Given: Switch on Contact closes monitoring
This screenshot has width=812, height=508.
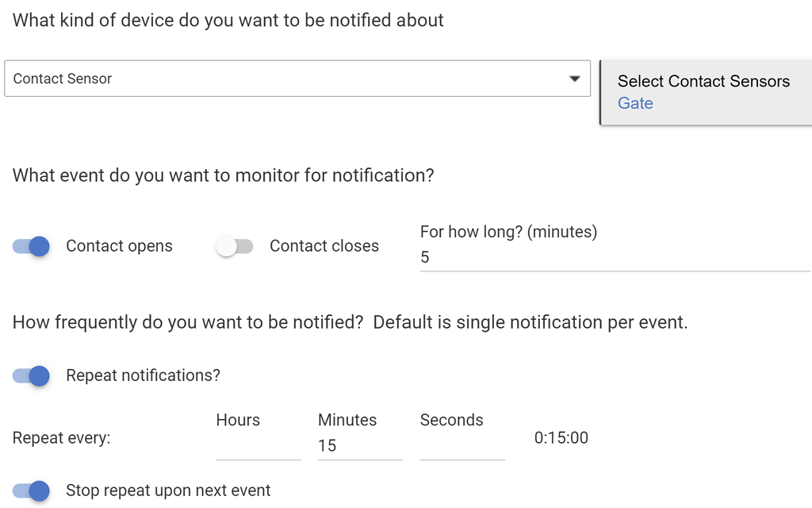Looking at the screenshot, I should pyautogui.click(x=236, y=246).
